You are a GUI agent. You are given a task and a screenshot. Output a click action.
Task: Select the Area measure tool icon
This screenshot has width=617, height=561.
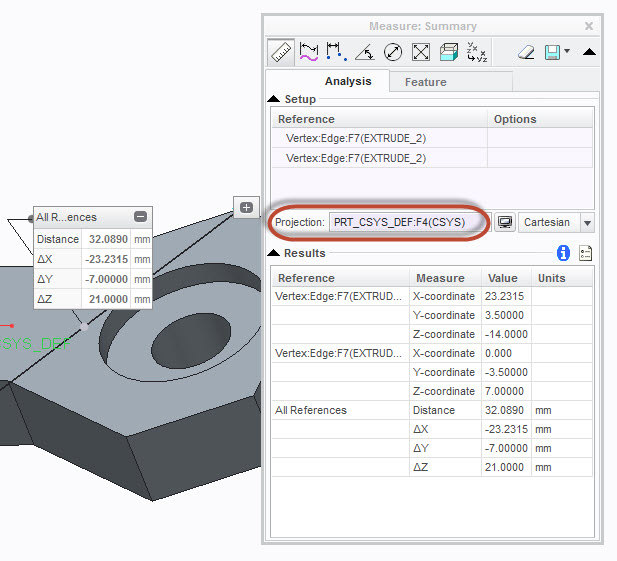[421, 52]
